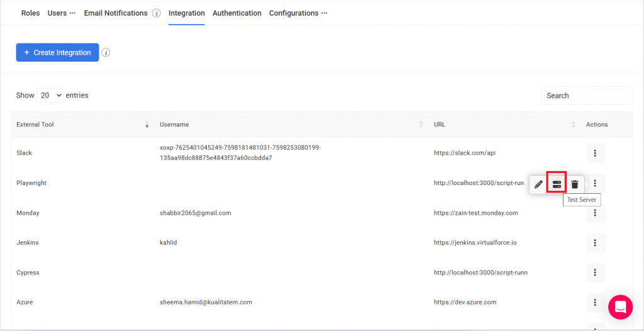This screenshot has width=644, height=331.
Task: Click Cypress URL http://localhost:3000/script-runn
Action: pyautogui.click(x=480, y=272)
